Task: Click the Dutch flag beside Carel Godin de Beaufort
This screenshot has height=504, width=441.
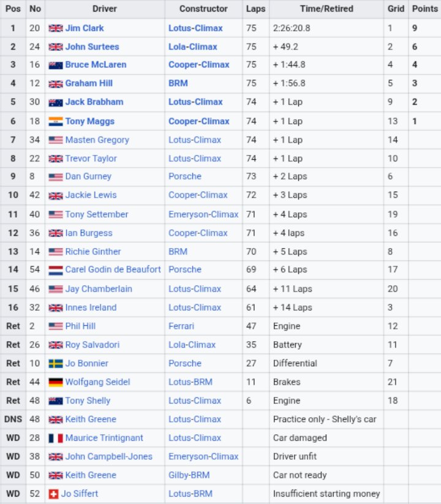Action: [56, 270]
